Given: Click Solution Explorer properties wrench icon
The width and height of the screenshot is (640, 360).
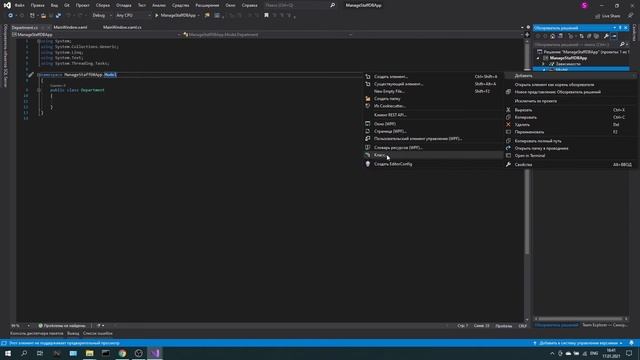Looking at the screenshot, I should click(606, 36).
